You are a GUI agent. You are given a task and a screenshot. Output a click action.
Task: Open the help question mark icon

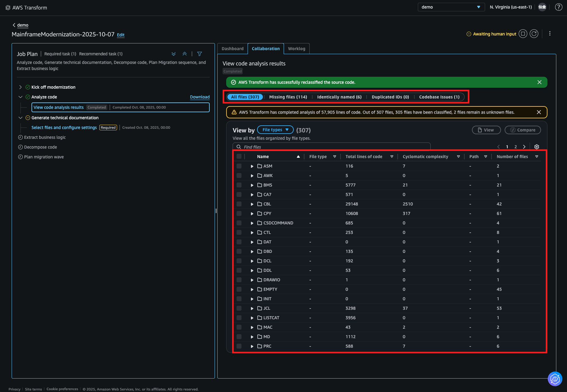click(558, 7)
